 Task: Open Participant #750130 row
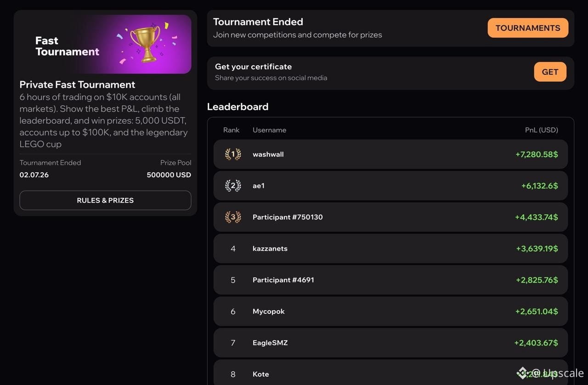[390, 217]
